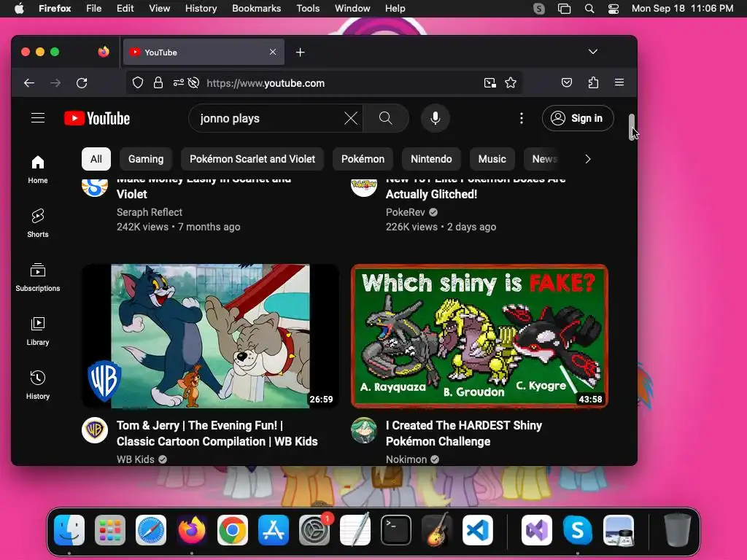Open YouTube settings three-dot menu

pyautogui.click(x=522, y=118)
